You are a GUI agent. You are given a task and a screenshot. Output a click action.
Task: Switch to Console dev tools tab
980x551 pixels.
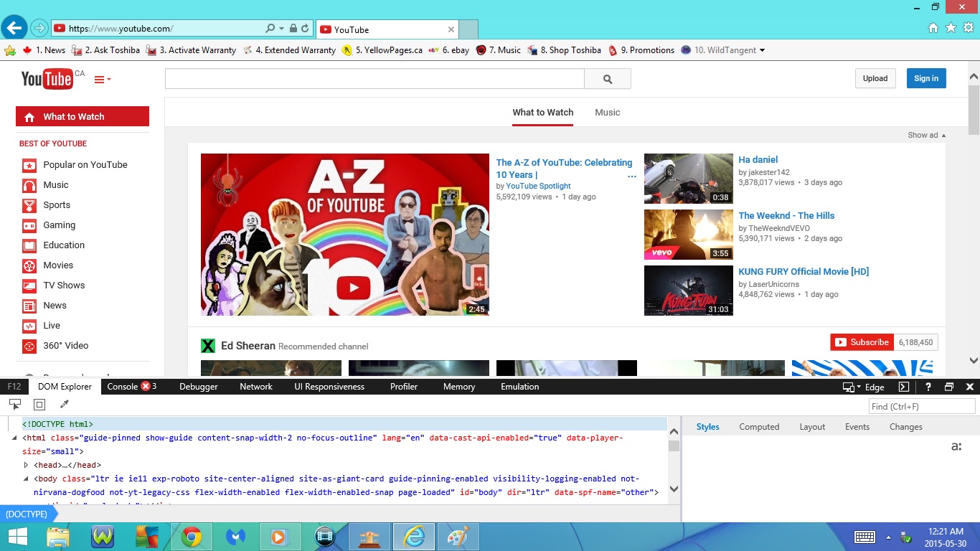pos(131,387)
